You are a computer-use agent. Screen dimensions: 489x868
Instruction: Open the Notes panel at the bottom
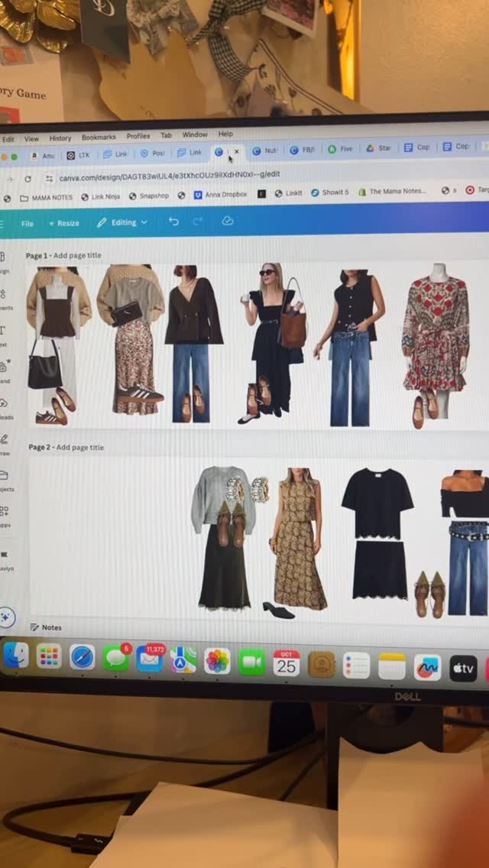[46, 627]
